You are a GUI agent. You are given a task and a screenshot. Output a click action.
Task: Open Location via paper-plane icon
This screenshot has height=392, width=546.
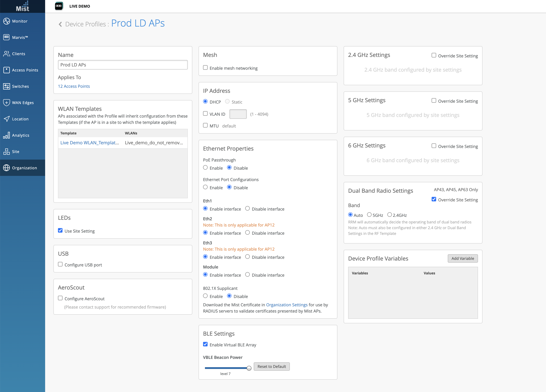coord(6,119)
